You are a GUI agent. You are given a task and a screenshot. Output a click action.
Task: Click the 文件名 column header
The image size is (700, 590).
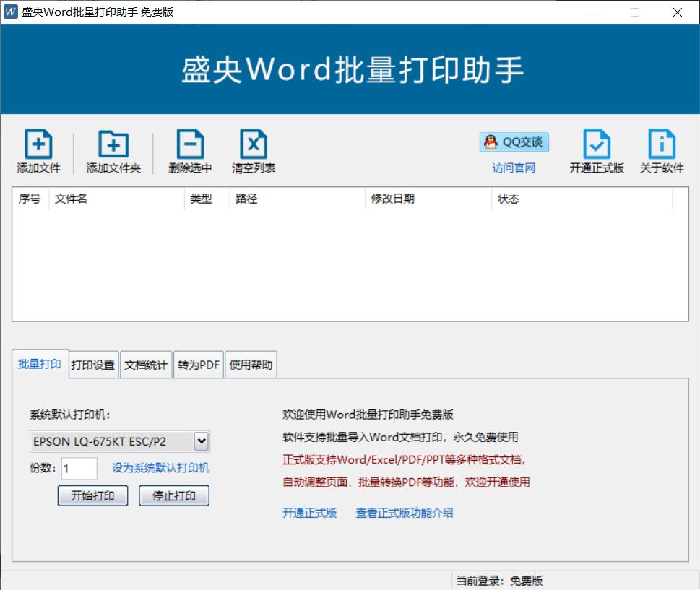point(116,199)
